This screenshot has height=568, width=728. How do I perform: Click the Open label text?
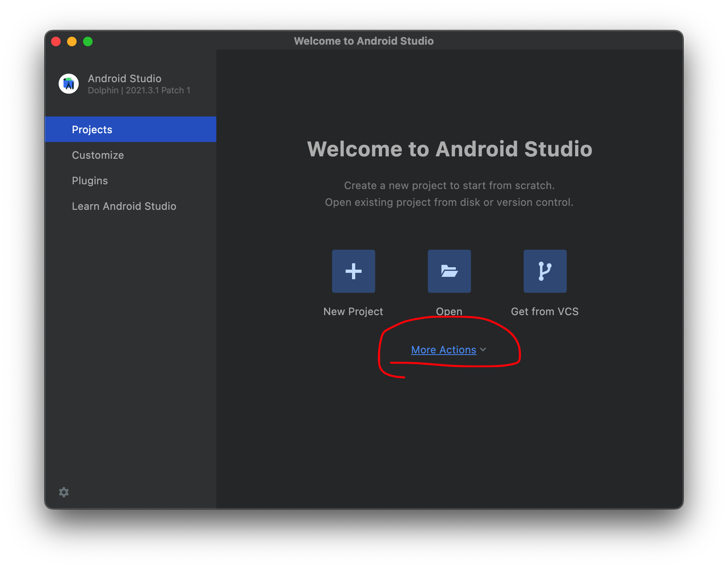(449, 312)
